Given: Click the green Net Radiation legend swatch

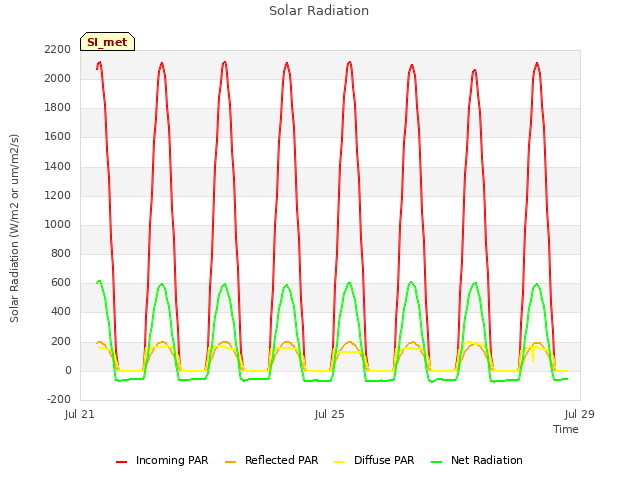Looking at the screenshot, I should (x=437, y=462).
